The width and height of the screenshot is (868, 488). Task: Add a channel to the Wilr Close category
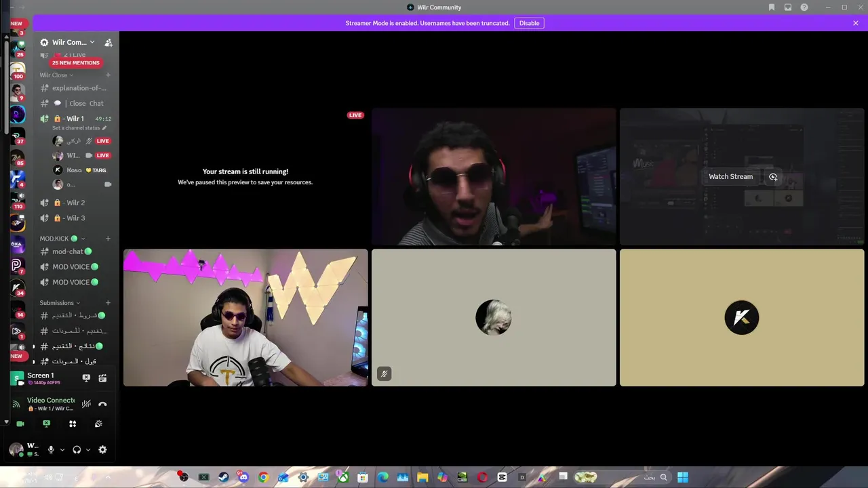click(108, 75)
